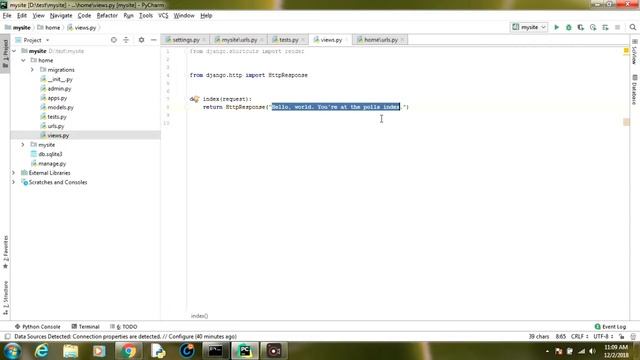Screen dimensions: 640x360
Task: Open the Structure side panel
Action: point(5,298)
